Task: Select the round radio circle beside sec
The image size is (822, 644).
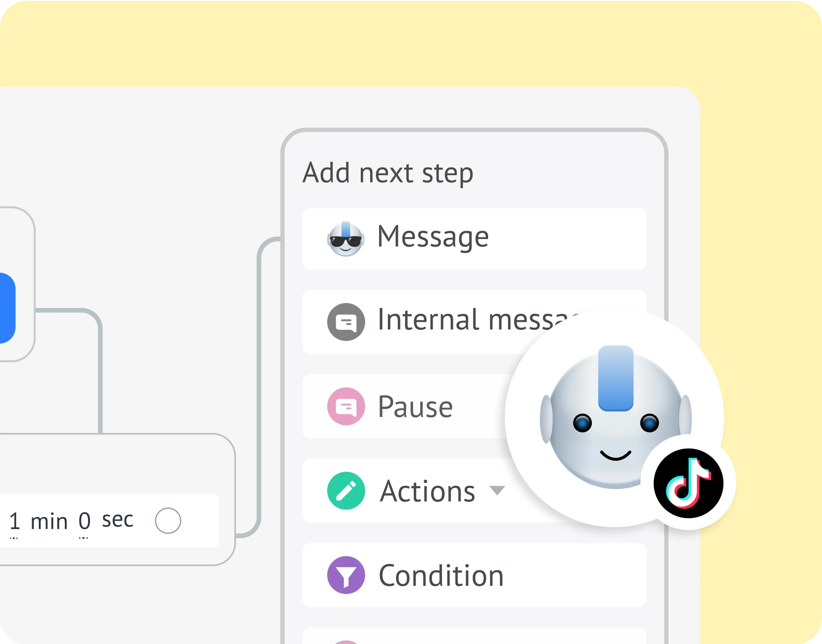Action: click(x=168, y=521)
